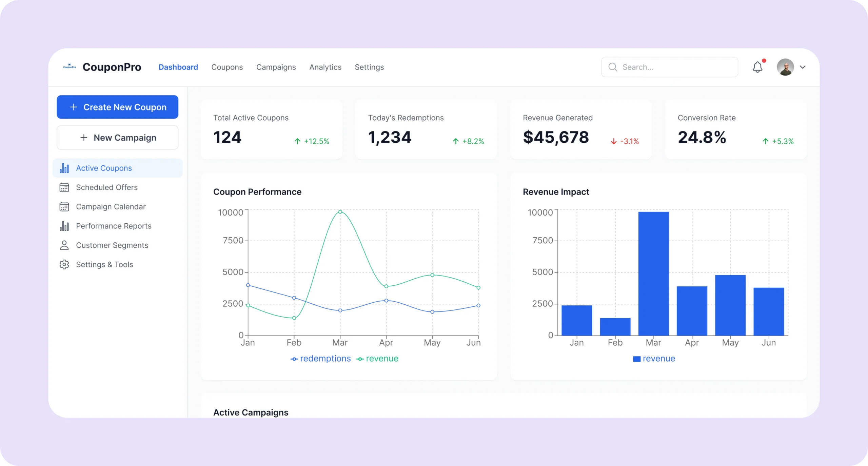Click the search magnifier icon
Viewport: 868px width, 466px height.
tap(612, 67)
